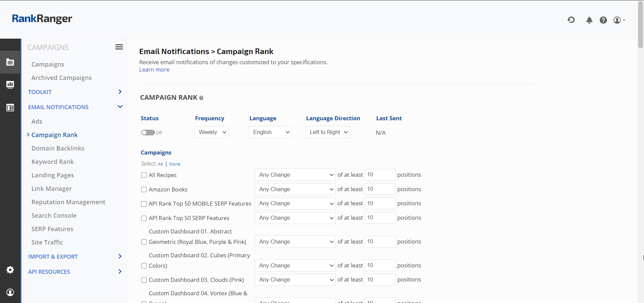
Task: Click the Campaign Rank info tooltip icon
Action: point(201,98)
